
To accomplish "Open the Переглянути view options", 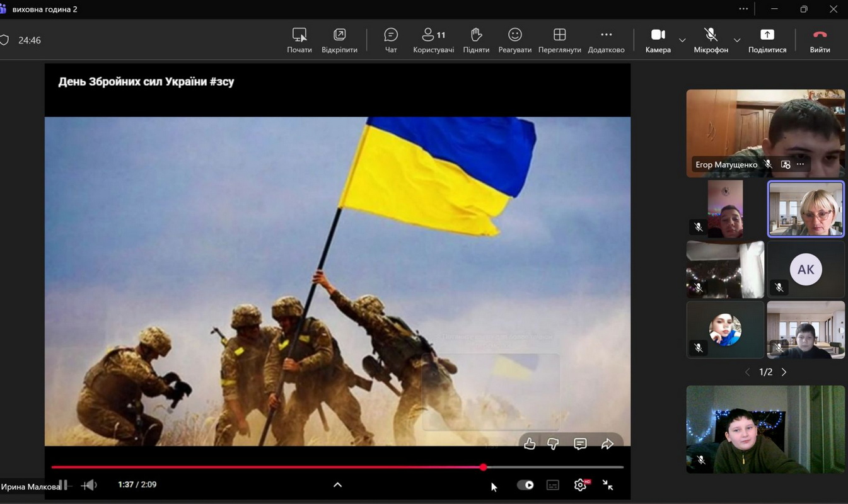I will pyautogui.click(x=559, y=40).
